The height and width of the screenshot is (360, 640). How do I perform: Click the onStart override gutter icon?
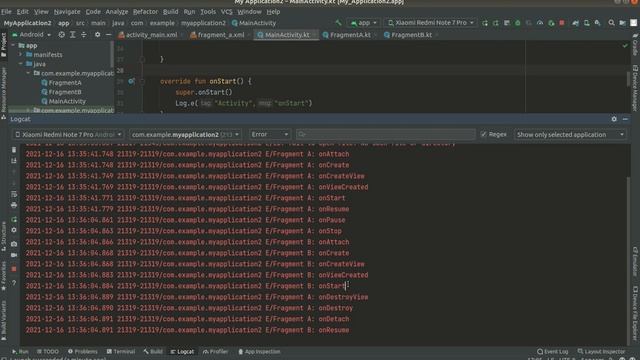(131, 81)
